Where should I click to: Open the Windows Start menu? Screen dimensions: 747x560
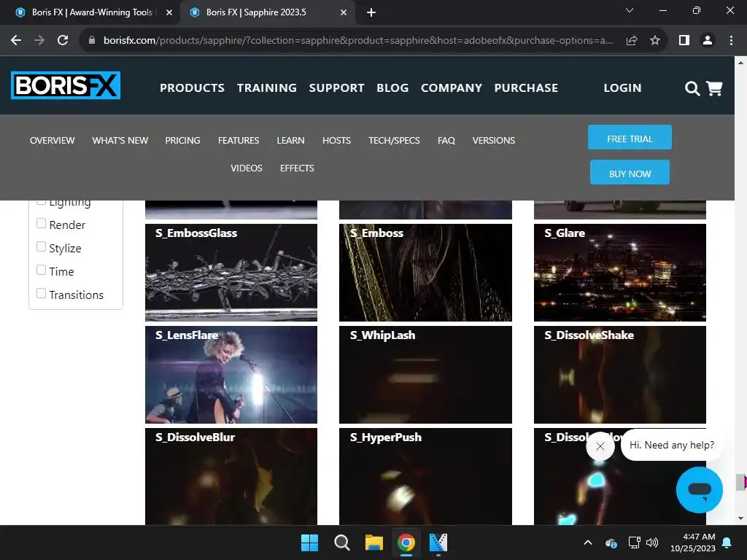pyautogui.click(x=309, y=542)
